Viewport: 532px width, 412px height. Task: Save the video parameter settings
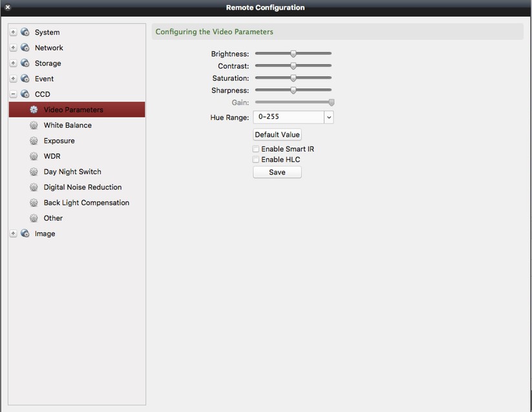click(277, 172)
